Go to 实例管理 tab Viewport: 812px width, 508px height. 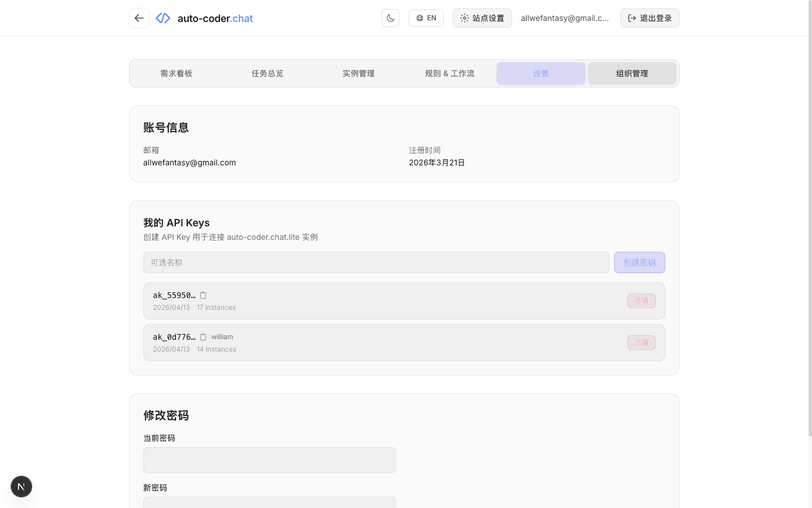click(359, 73)
